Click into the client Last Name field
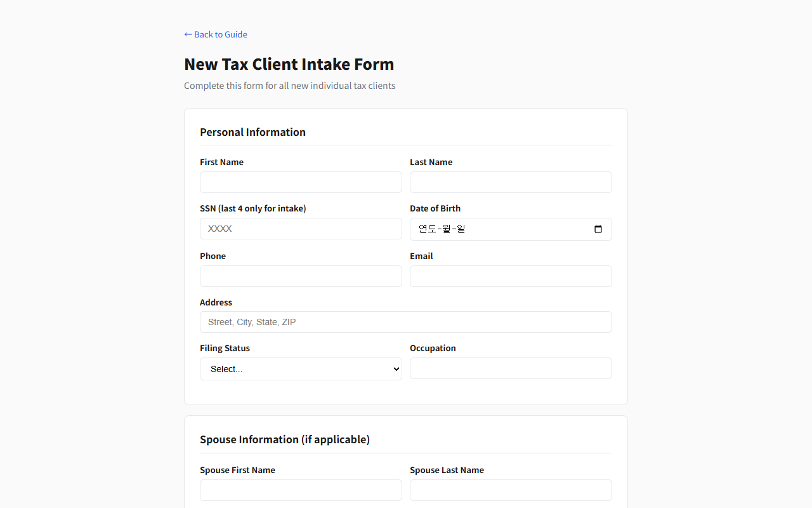Viewport: 812px width, 508px height. (x=511, y=182)
